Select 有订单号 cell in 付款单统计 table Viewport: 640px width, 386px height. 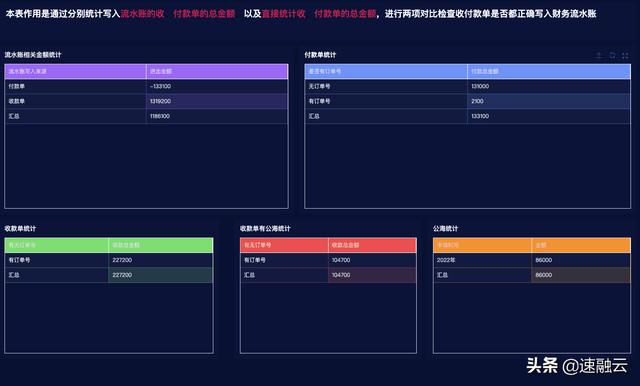pyautogui.click(x=386, y=101)
